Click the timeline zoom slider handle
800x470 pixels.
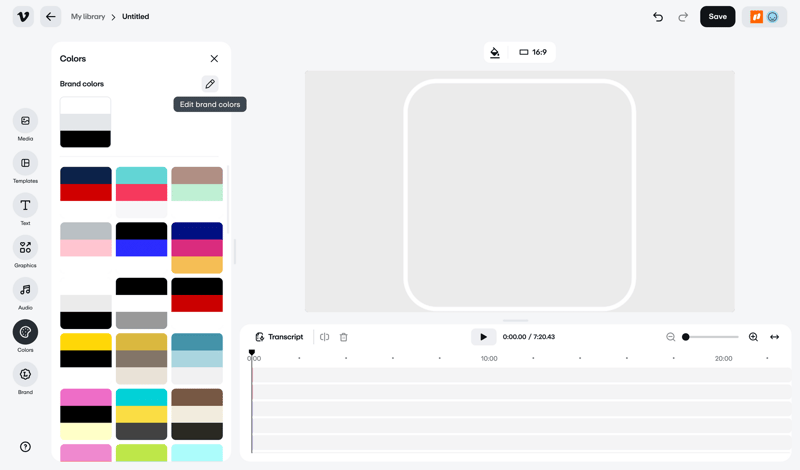click(686, 337)
